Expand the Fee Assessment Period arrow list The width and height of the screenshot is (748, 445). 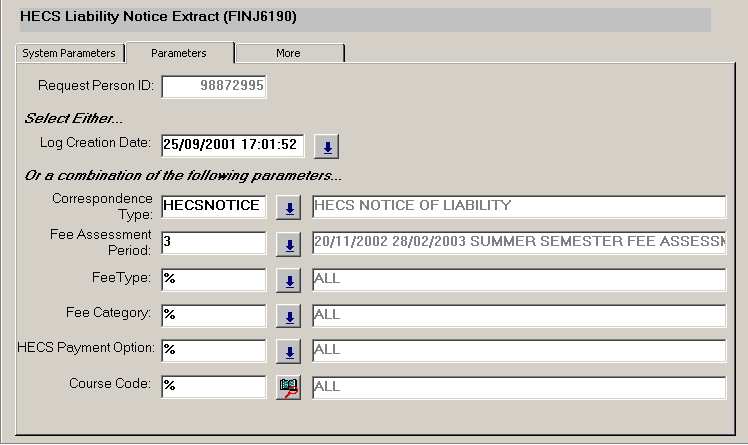coord(289,245)
